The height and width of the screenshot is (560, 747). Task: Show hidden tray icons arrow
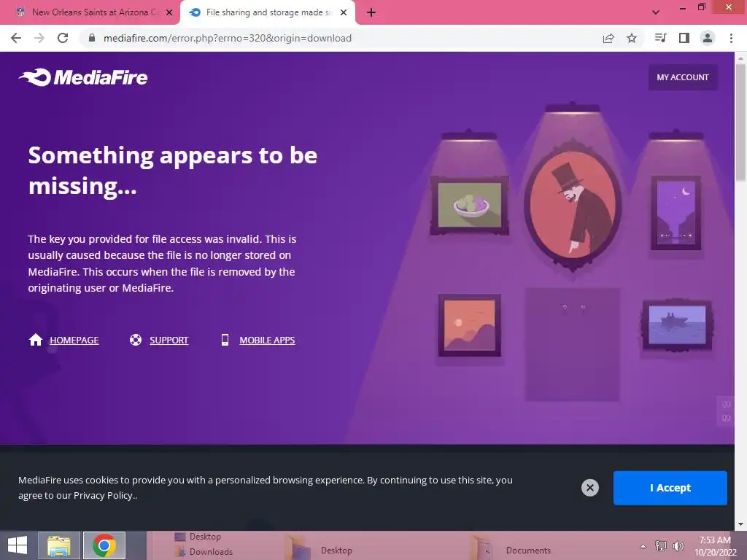click(643, 546)
